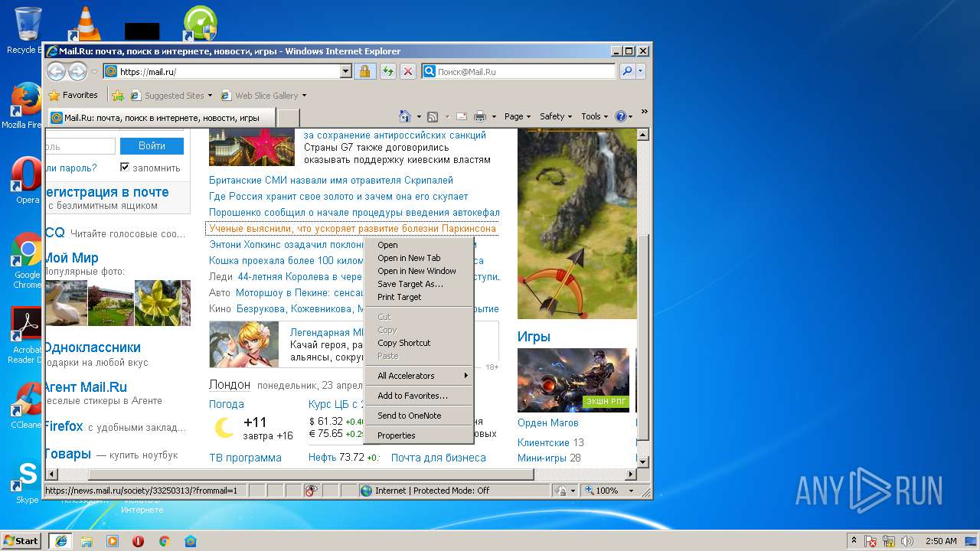Click the zoom level magnifier in status bar

coord(590,491)
